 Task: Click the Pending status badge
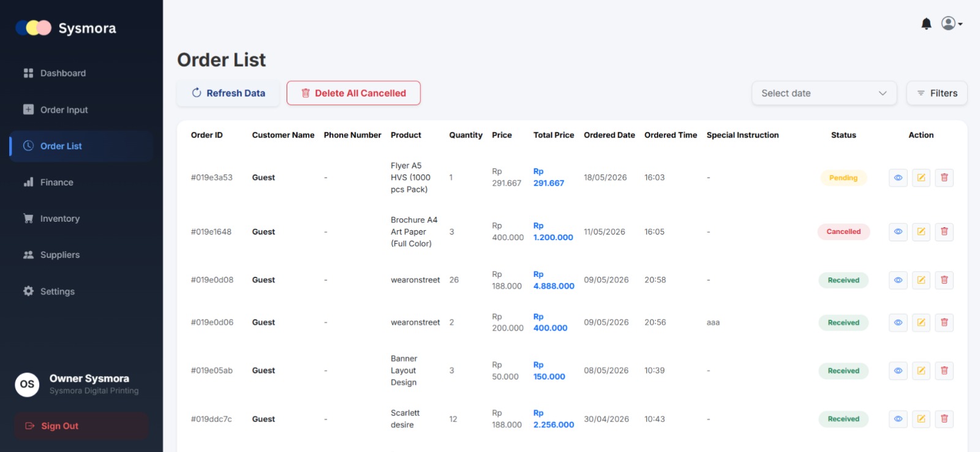click(843, 178)
